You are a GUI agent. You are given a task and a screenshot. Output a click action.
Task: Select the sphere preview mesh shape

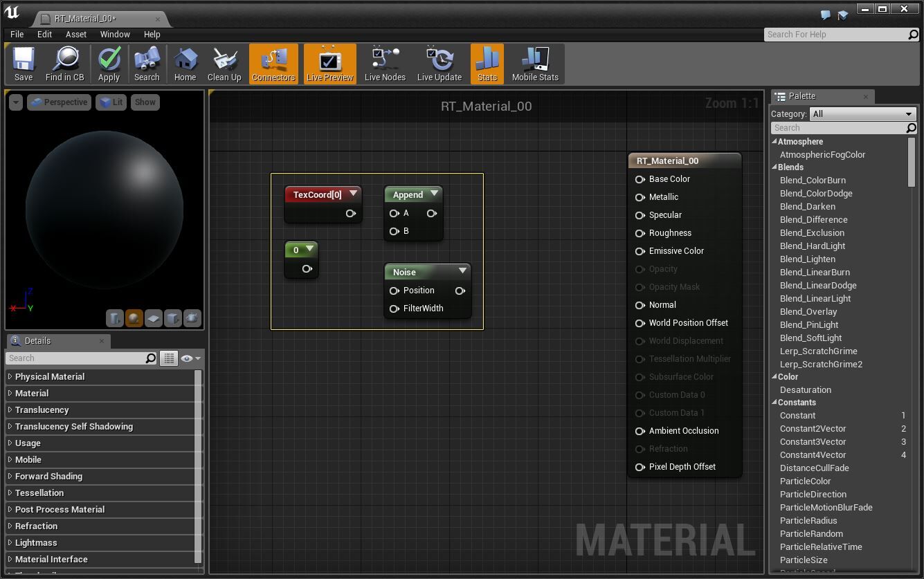click(x=134, y=318)
